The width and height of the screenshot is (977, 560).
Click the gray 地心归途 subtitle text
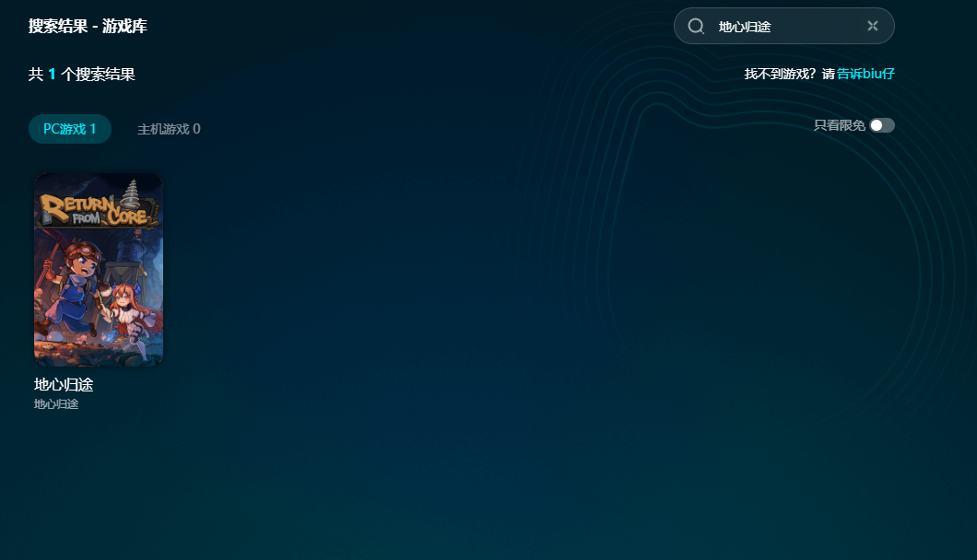tap(56, 404)
